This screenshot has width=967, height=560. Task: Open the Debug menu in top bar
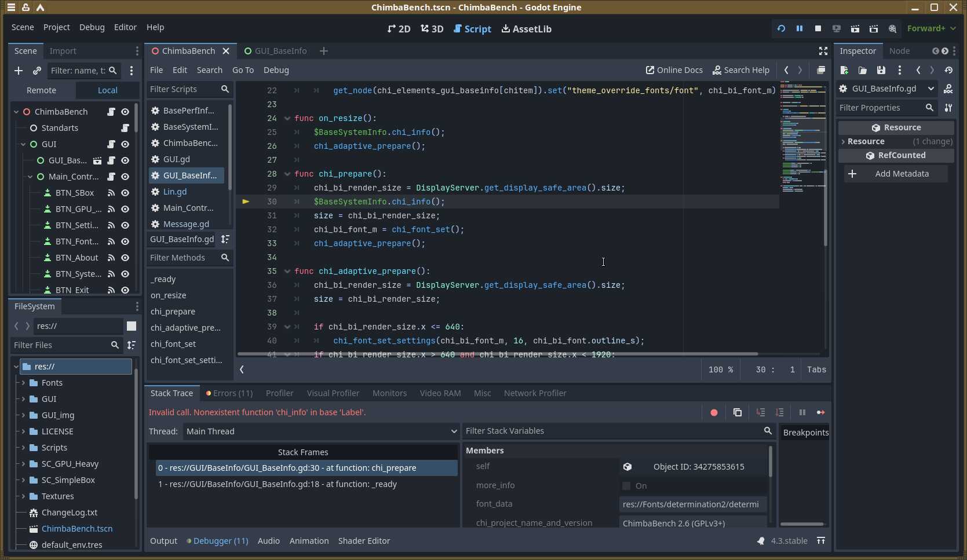coord(92,27)
